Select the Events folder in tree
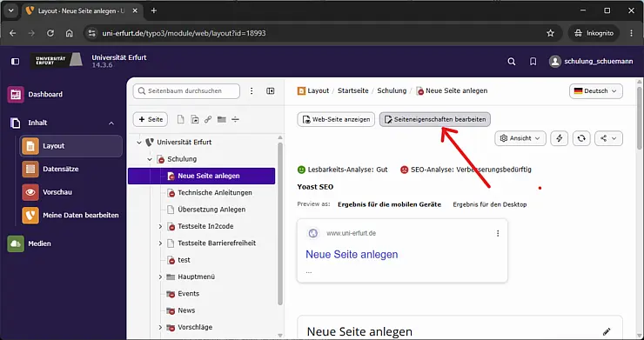 tap(189, 294)
